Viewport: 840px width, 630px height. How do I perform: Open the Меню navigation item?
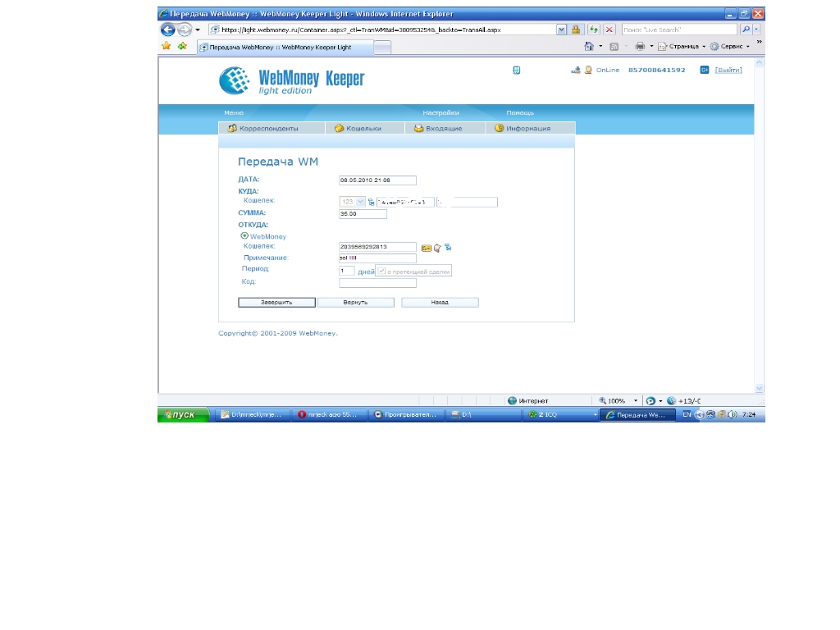tap(234, 112)
